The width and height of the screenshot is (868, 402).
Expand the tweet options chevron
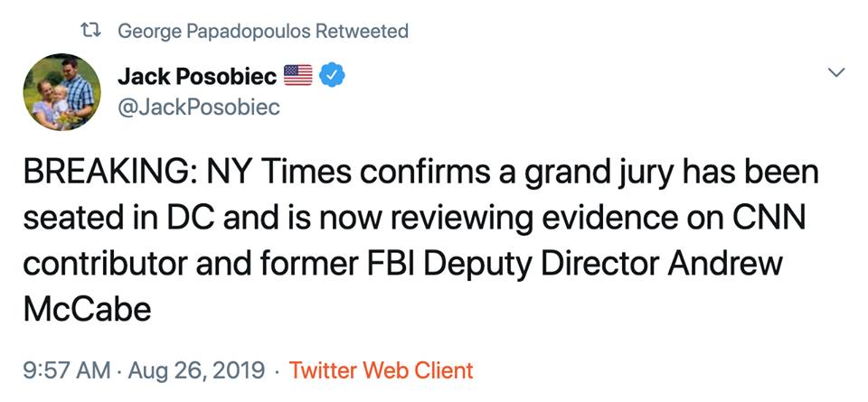click(835, 72)
